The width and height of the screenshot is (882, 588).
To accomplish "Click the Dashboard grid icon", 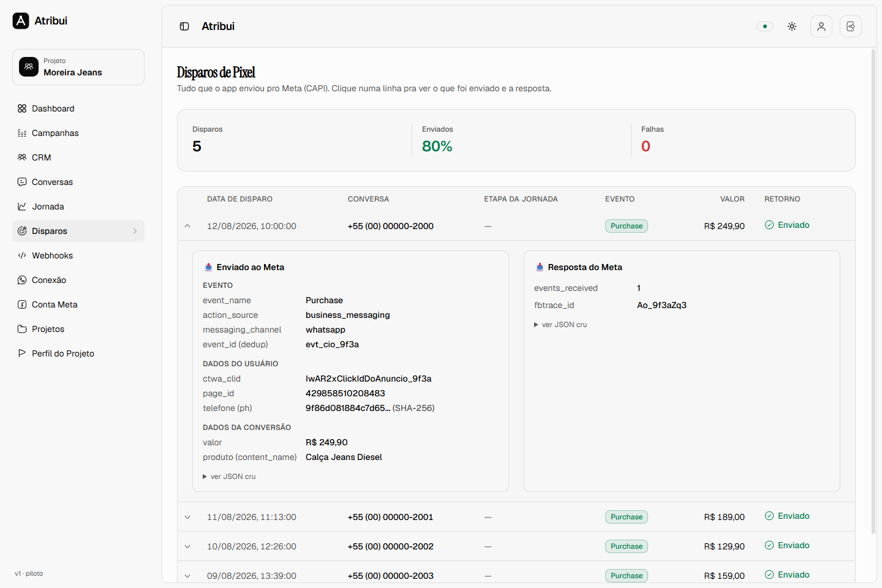I will pos(22,108).
